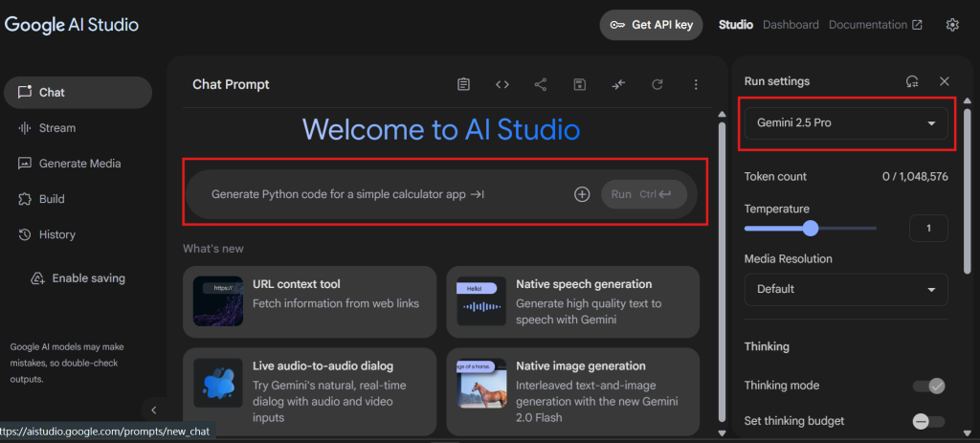Screen dimensions: 980x443
Task: Click the Enable saving cloud icon
Action: [x=37, y=278]
